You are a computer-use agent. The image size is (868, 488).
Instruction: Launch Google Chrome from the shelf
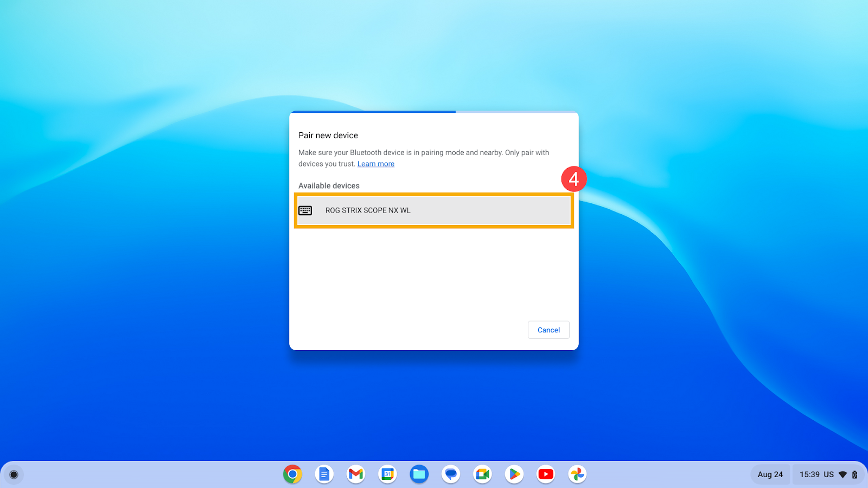pos(292,474)
